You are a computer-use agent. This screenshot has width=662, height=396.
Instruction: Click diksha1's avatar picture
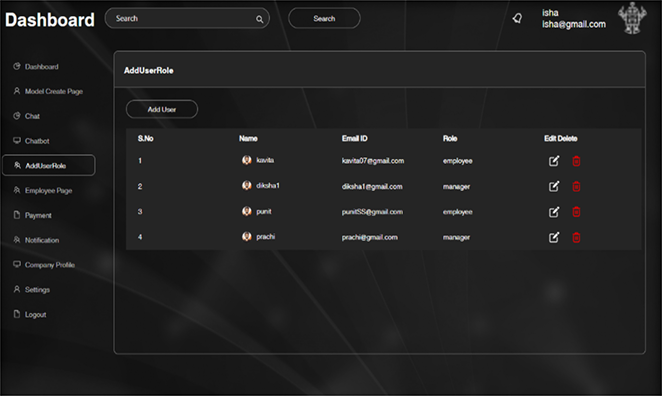247,185
